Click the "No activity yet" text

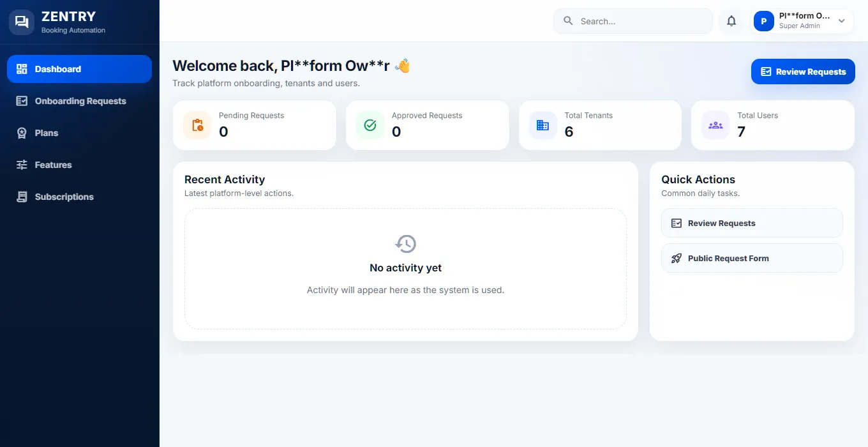406,268
